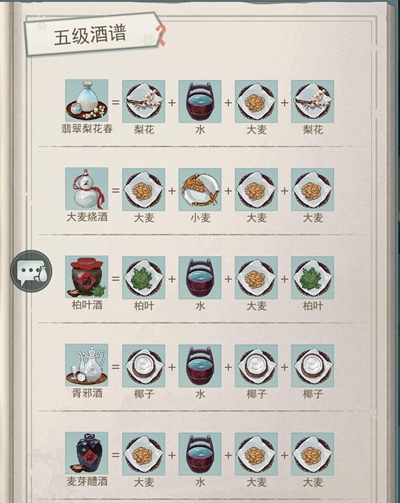400x503 pixels.
Task: Select the 麦芽醴酒 dark jar icon
Action: pyautogui.click(x=87, y=453)
